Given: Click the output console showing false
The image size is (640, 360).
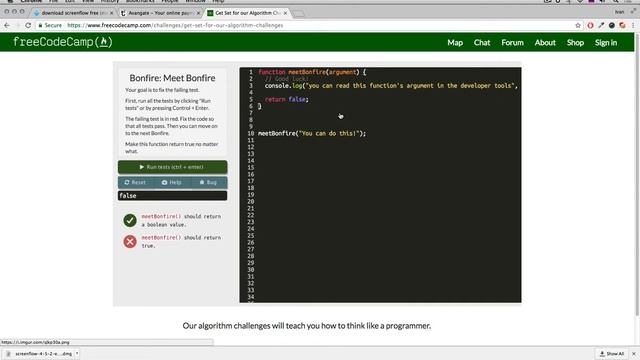Looking at the screenshot, I should (x=172, y=196).
